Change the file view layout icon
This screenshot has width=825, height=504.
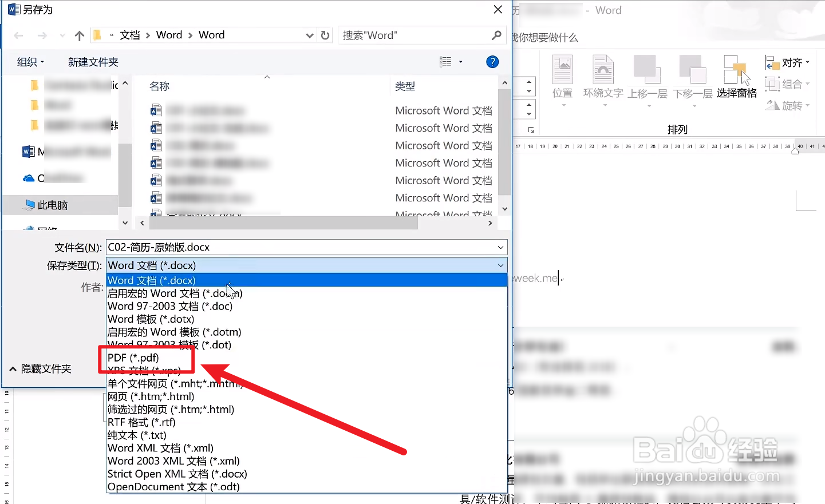pos(445,62)
